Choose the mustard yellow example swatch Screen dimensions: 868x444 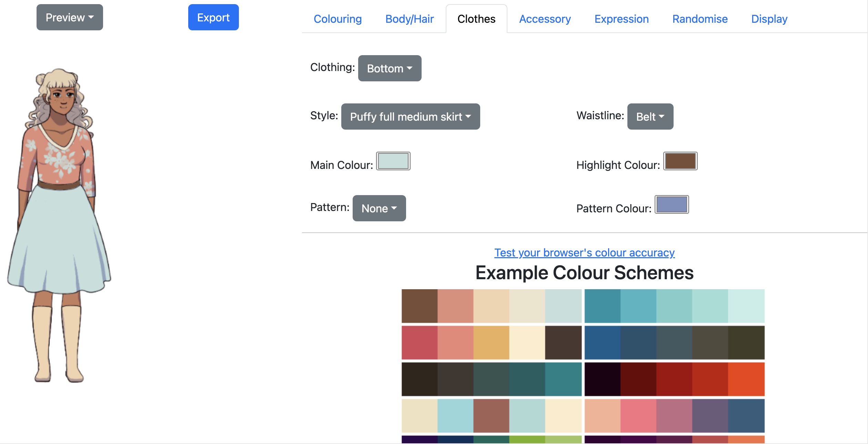491,342
